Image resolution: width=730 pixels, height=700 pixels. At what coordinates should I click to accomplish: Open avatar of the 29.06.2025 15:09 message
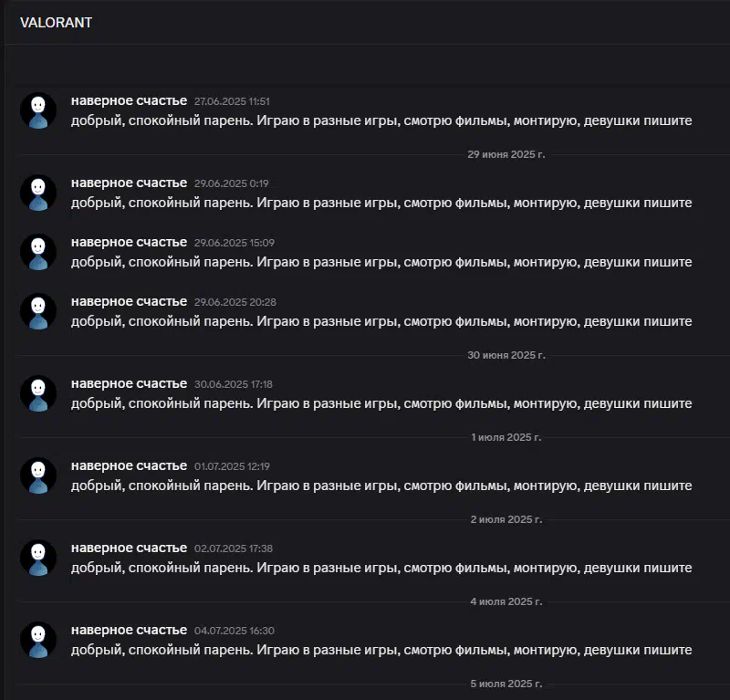tap(38, 252)
